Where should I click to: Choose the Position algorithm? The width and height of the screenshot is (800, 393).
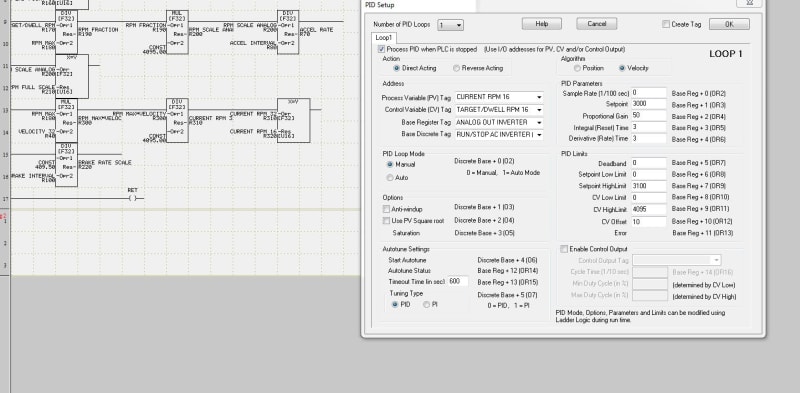(577, 68)
